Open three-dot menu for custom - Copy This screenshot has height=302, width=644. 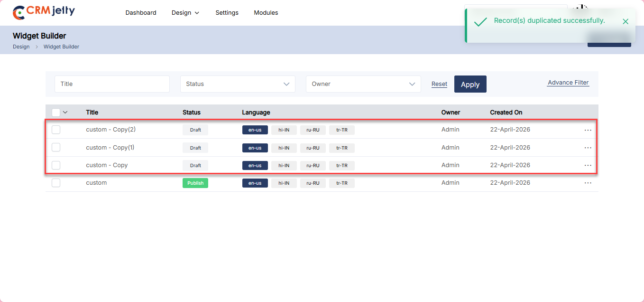pyautogui.click(x=588, y=165)
